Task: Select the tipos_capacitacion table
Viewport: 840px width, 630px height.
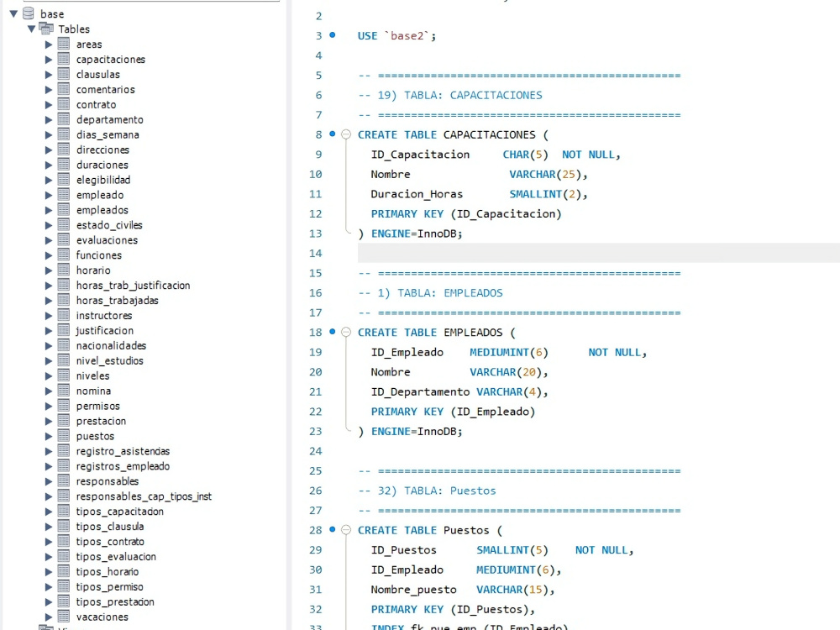Action: [119, 512]
